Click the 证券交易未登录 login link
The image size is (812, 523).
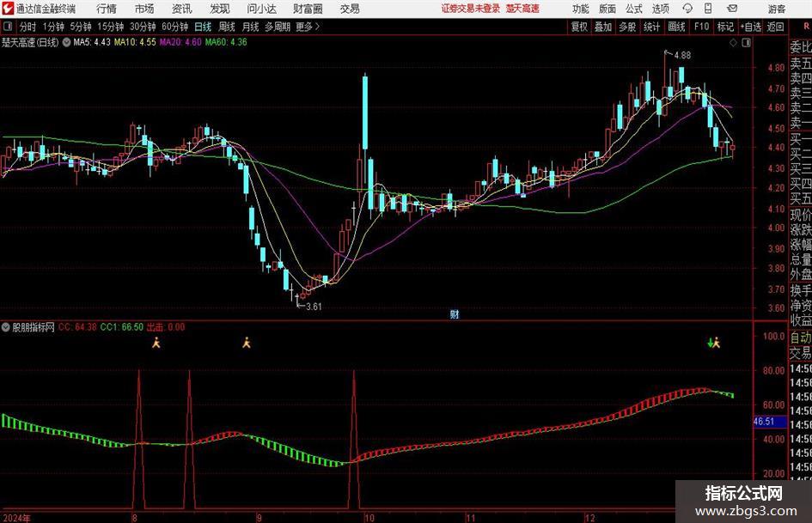coord(471,9)
